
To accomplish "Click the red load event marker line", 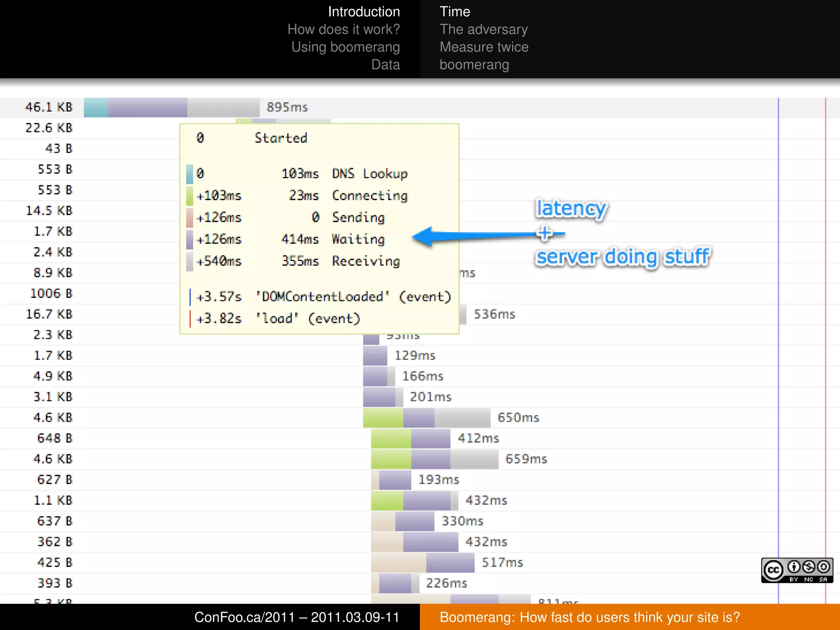I will click(825, 328).
